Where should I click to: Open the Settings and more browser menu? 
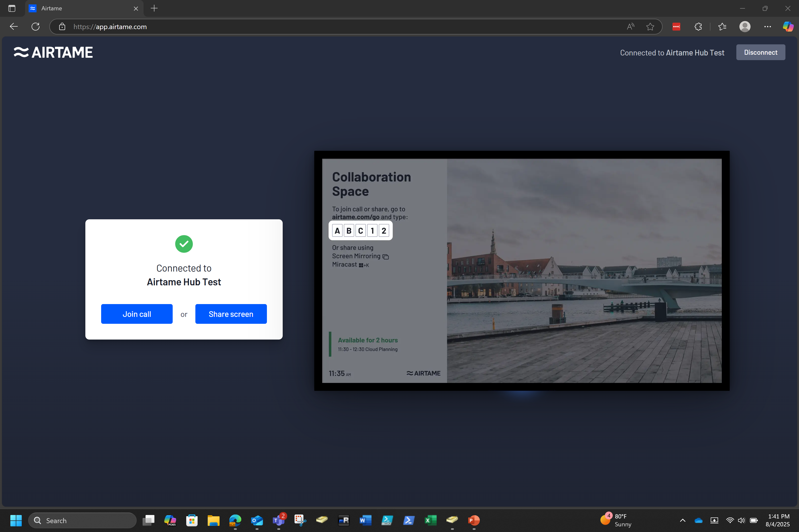pyautogui.click(x=767, y=26)
